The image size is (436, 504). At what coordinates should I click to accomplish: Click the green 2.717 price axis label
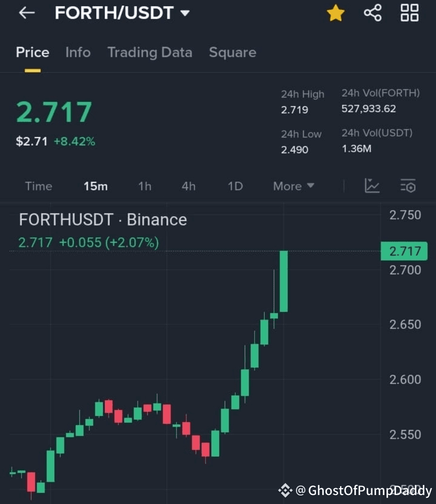click(404, 251)
